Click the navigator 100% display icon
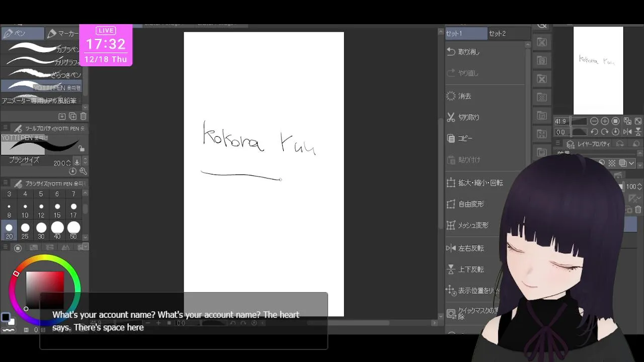The height and width of the screenshot is (362, 644). coord(616,121)
